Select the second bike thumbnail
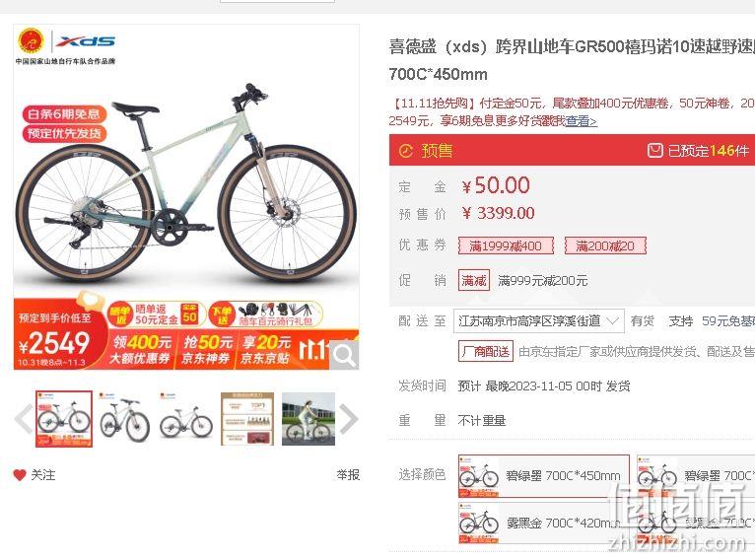The height and width of the screenshot is (560, 755). coord(125,419)
